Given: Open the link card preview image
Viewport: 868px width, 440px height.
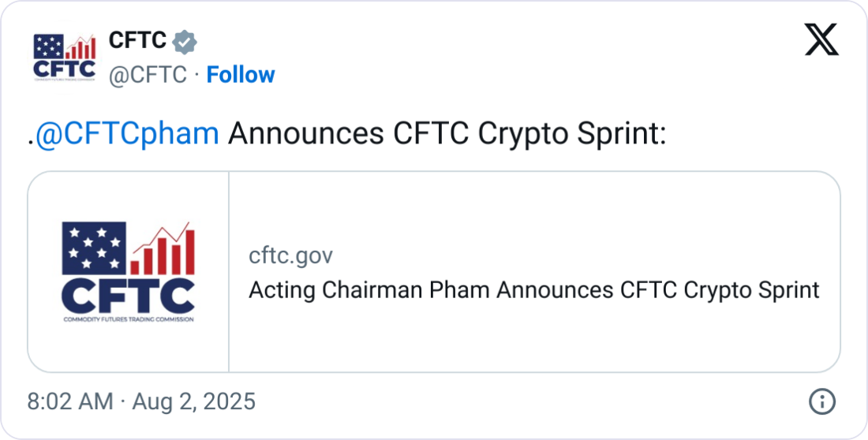Looking at the screenshot, I should click(129, 271).
